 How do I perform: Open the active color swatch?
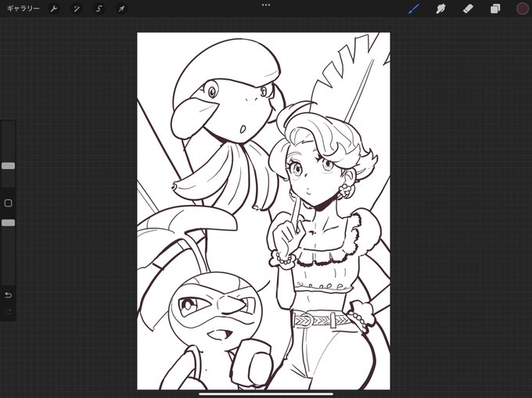(522, 9)
